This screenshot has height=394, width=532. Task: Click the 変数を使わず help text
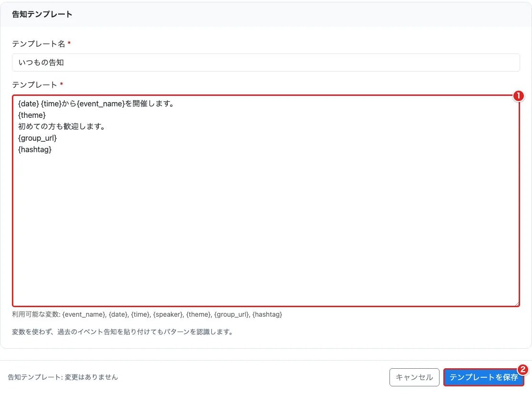pyautogui.click(x=123, y=332)
